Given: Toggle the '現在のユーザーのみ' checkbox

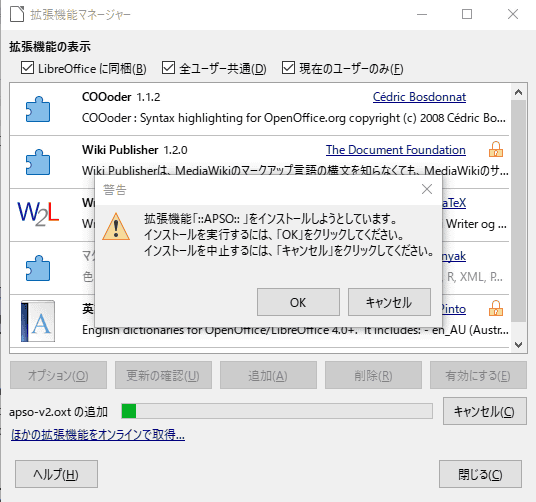Looking at the screenshot, I should click(288, 68).
